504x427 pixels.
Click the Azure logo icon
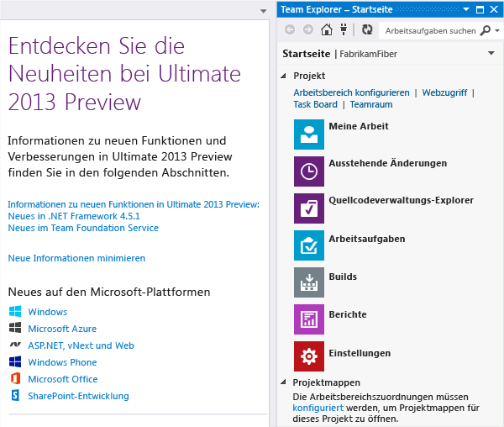15,328
